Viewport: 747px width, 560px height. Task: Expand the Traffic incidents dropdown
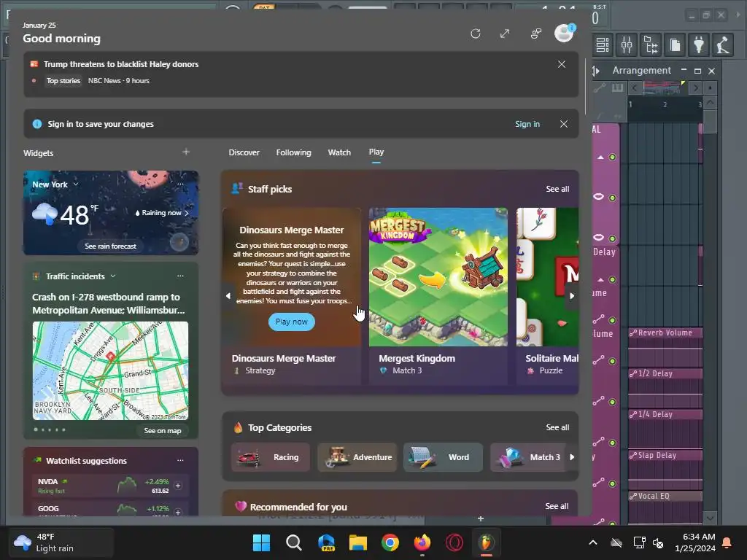tap(113, 276)
